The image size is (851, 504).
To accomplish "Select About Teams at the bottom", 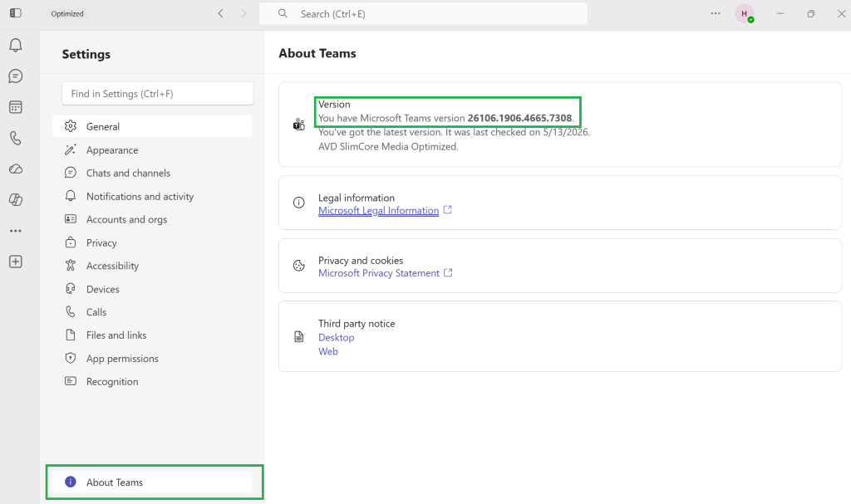I will tap(152, 482).
